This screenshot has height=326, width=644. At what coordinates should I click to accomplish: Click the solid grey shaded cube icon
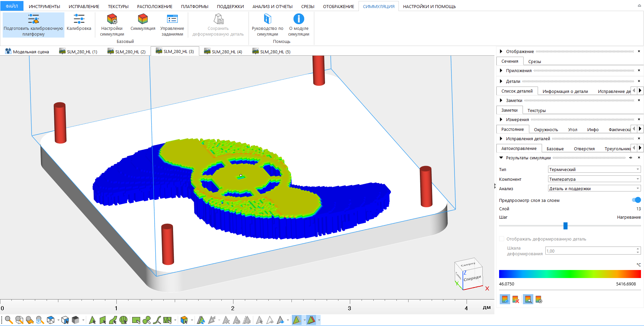[75, 320]
